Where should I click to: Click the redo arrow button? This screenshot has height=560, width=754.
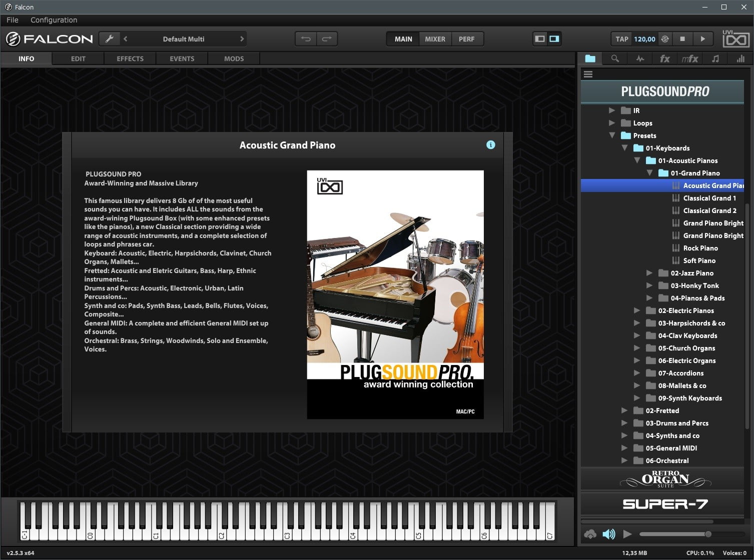point(327,39)
